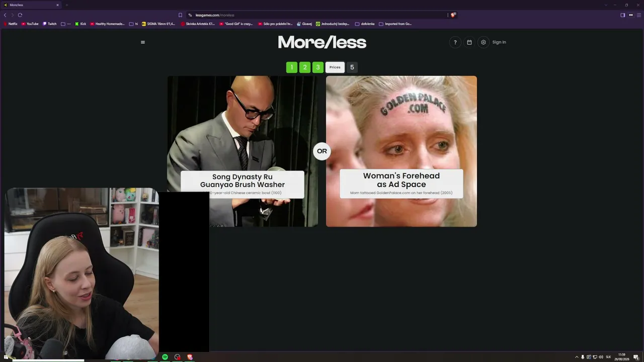Viewport: 644px width, 362px height.
Task: Open the site info icon in address bar
Action: [x=190, y=15]
